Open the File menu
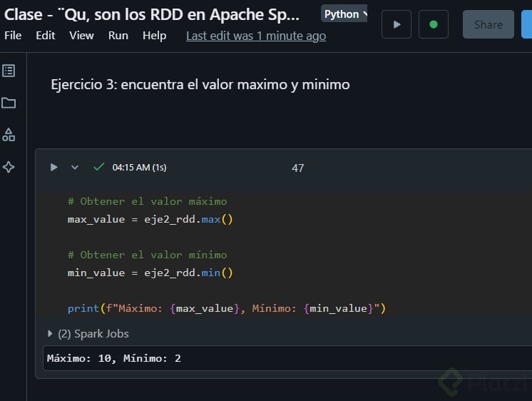 (13, 36)
